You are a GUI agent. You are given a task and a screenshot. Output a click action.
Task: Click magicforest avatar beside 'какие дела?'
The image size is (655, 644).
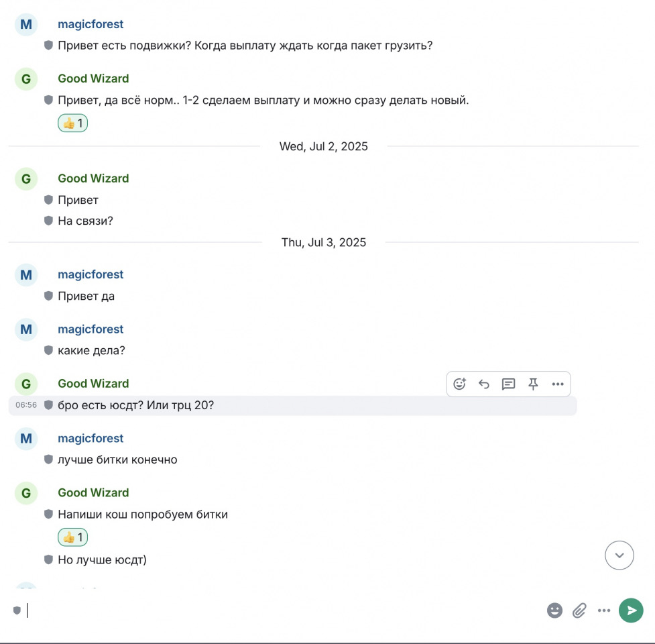[x=26, y=329]
